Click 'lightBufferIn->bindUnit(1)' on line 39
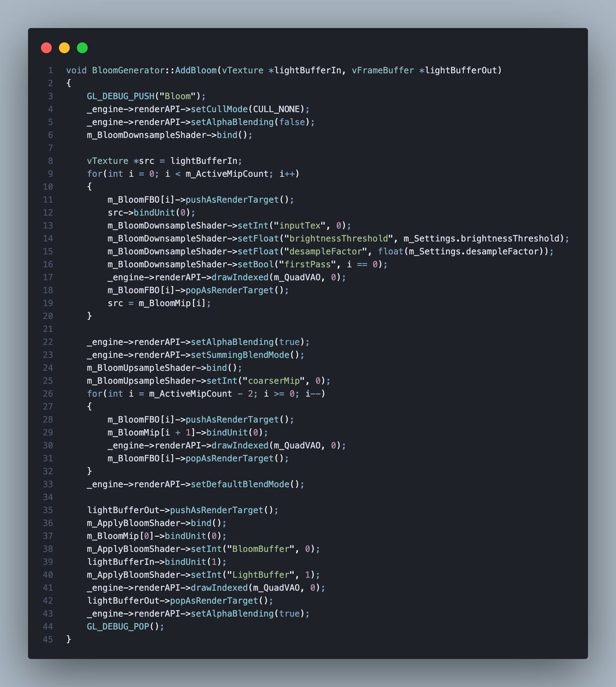 (x=157, y=562)
